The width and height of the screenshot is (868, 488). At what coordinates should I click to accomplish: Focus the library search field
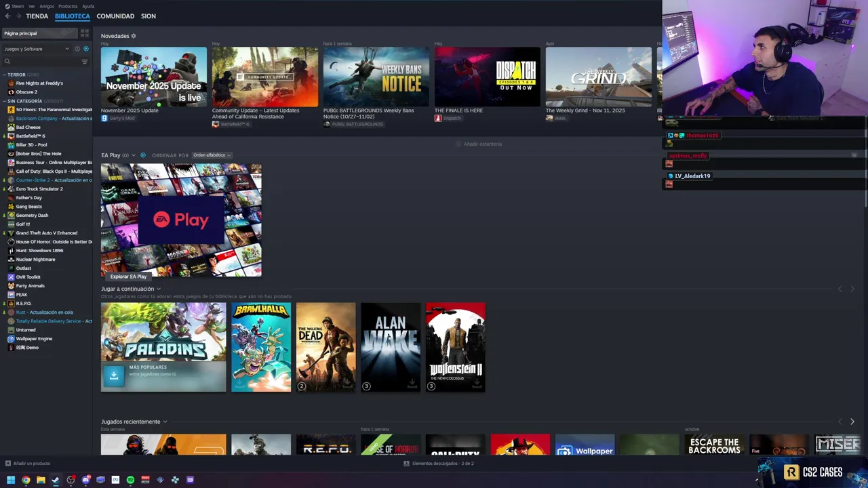click(x=45, y=62)
